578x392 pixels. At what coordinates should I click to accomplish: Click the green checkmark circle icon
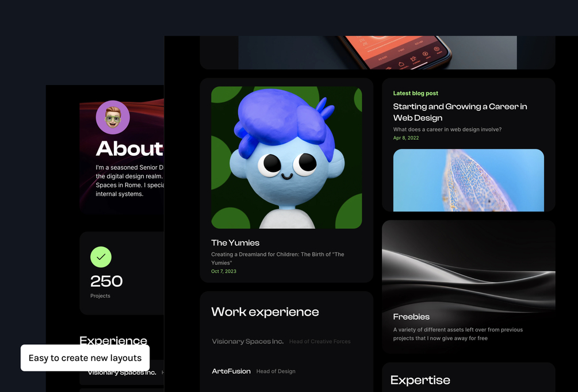coord(101,257)
